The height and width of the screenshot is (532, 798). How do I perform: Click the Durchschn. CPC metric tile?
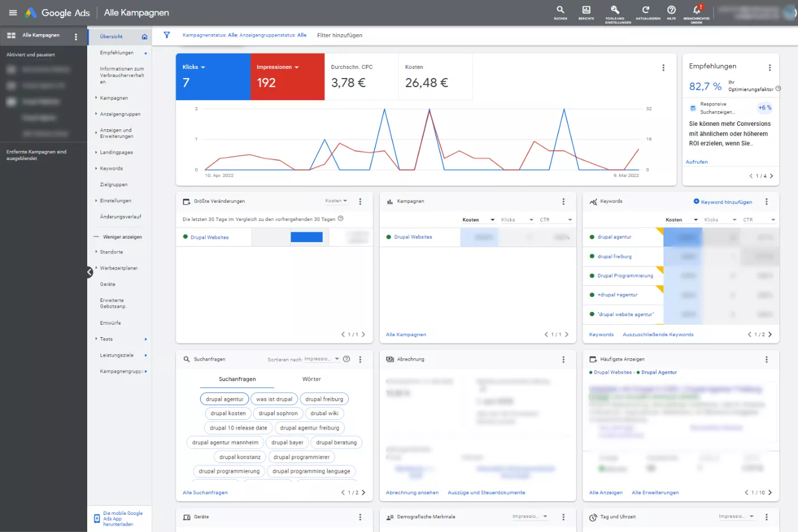361,77
